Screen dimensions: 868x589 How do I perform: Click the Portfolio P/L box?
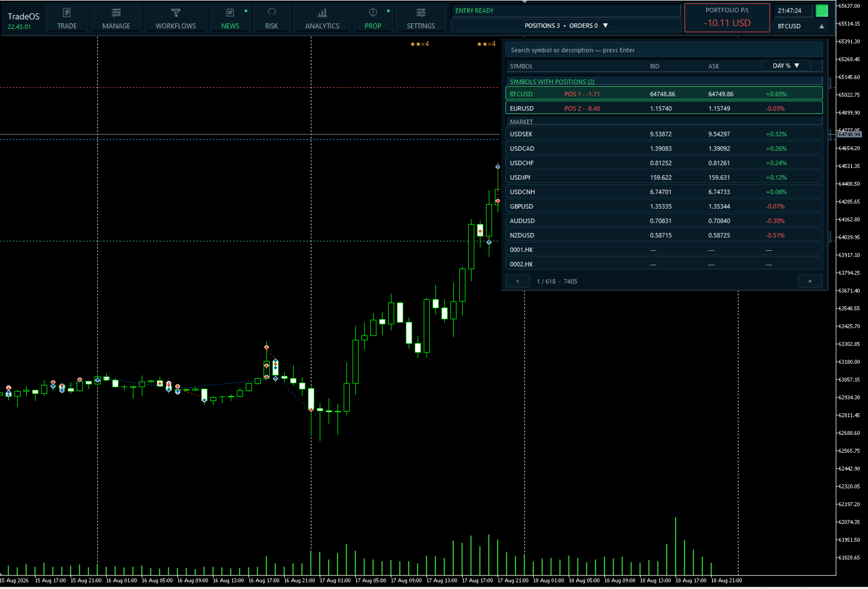[x=727, y=18]
